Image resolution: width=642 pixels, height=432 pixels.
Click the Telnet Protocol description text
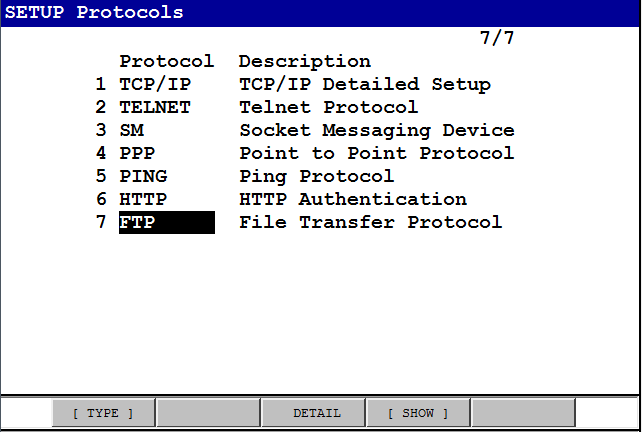tap(329, 107)
